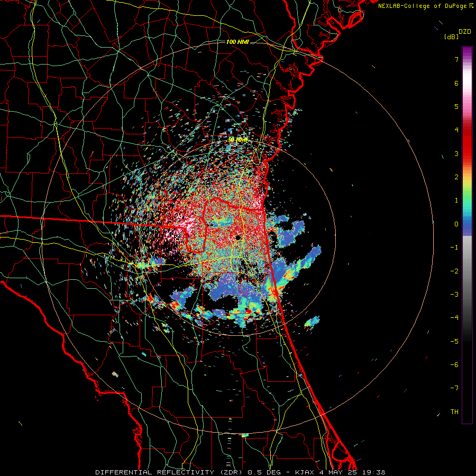Click the KJAX station identifier

tap(305, 472)
